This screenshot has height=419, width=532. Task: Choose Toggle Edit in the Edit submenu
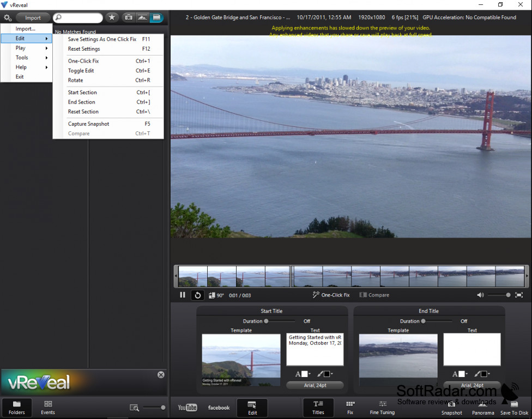pyautogui.click(x=108, y=71)
